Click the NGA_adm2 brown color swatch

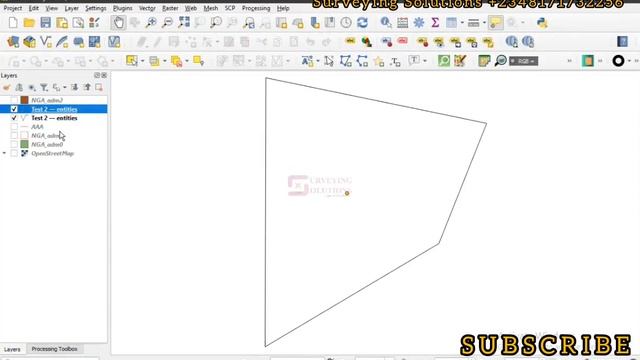coord(24,100)
